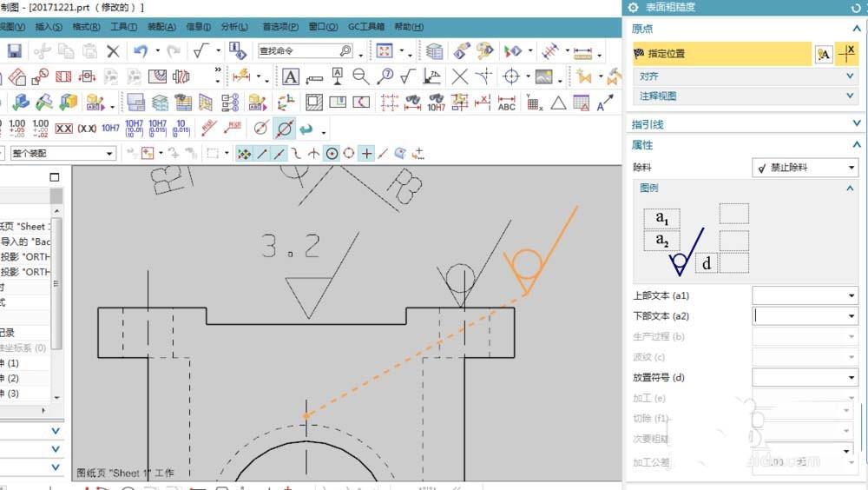Open the 分析(L) menu
Image resolution: width=868 pixels, height=490 pixels.
click(234, 27)
